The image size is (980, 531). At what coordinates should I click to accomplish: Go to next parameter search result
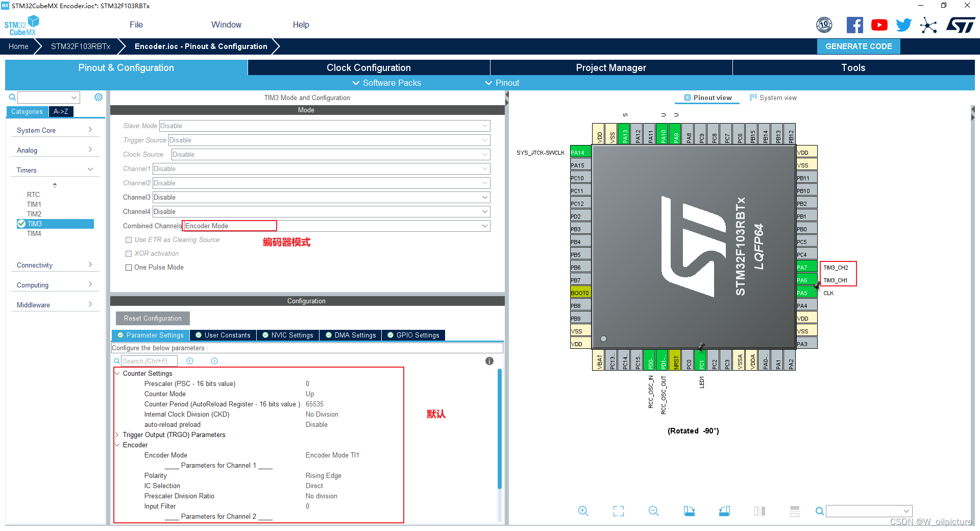coord(214,361)
